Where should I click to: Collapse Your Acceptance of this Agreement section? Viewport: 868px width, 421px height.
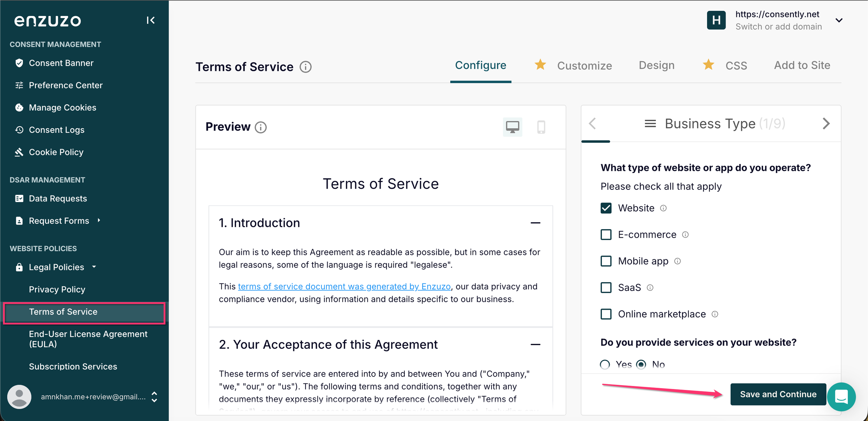[x=535, y=345]
